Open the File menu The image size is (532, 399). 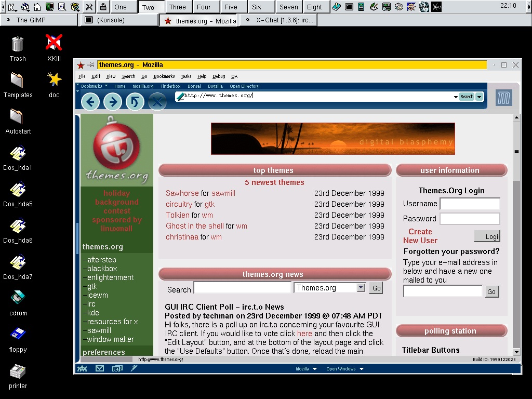coord(82,76)
